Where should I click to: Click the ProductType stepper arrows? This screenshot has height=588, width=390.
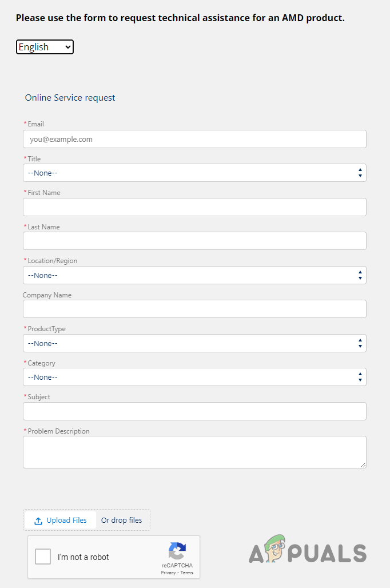click(360, 343)
